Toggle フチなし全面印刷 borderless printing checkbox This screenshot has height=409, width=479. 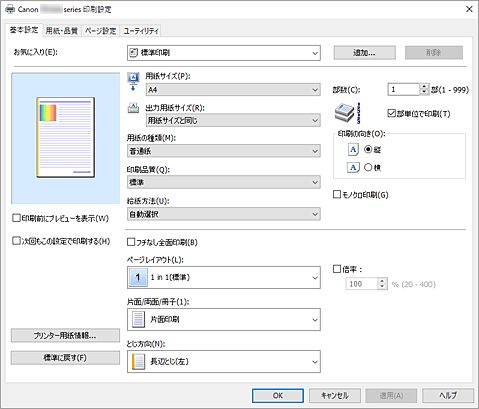pos(131,242)
